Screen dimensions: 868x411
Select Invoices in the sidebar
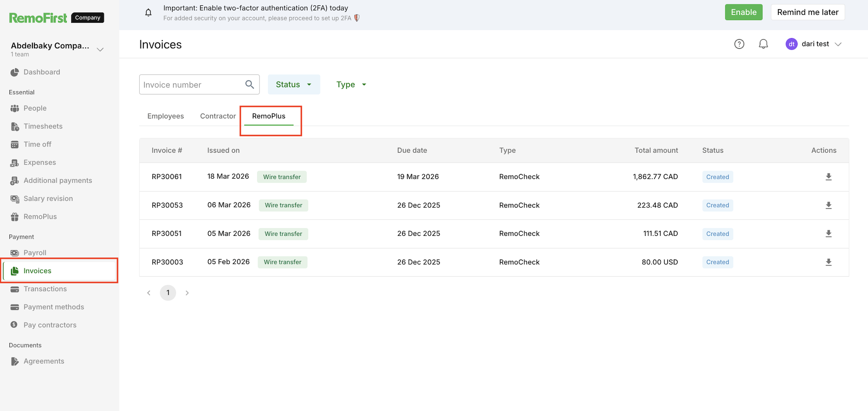[x=60, y=271]
